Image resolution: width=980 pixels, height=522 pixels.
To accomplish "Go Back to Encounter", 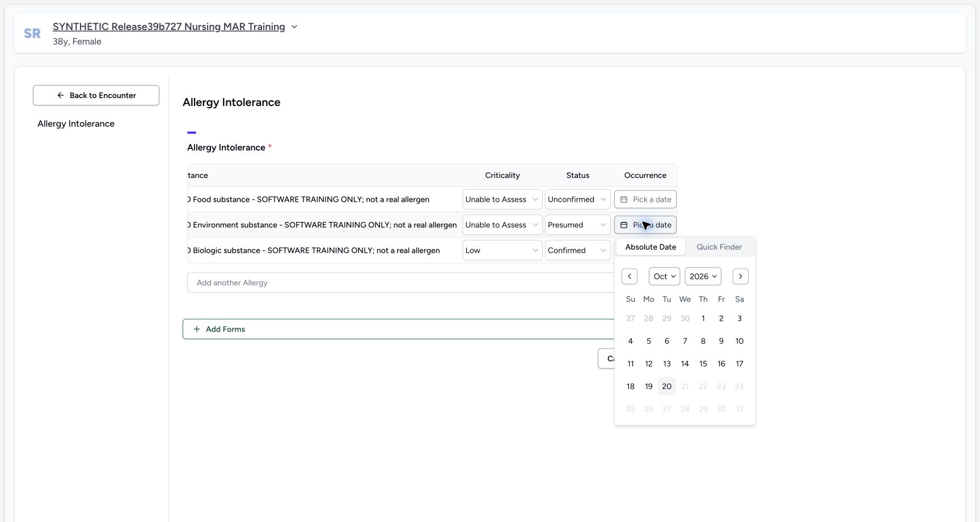I will [96, 95].
